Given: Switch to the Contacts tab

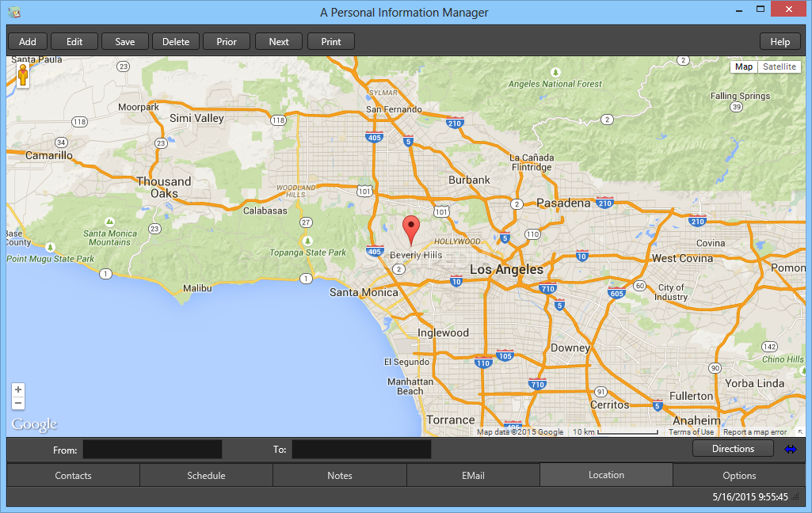Looking at the screenshot, I should tap(73, 475).
